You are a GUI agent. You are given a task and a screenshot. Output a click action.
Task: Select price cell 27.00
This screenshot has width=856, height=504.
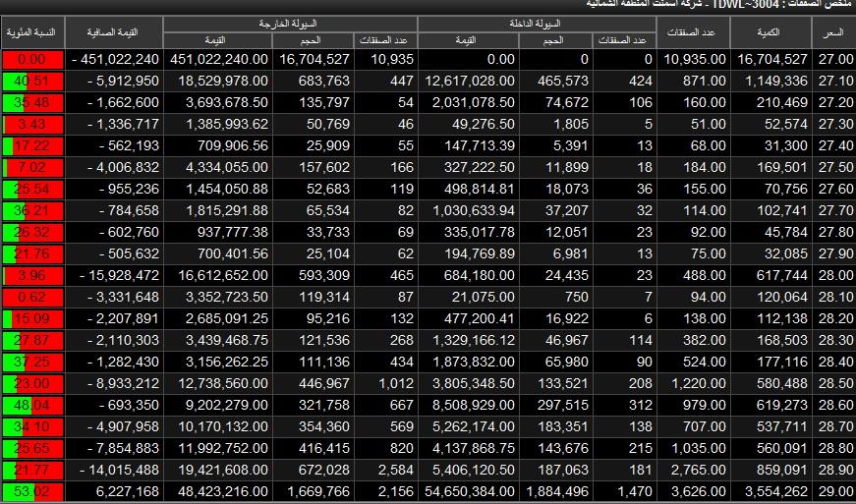click(x=834, y=59)
